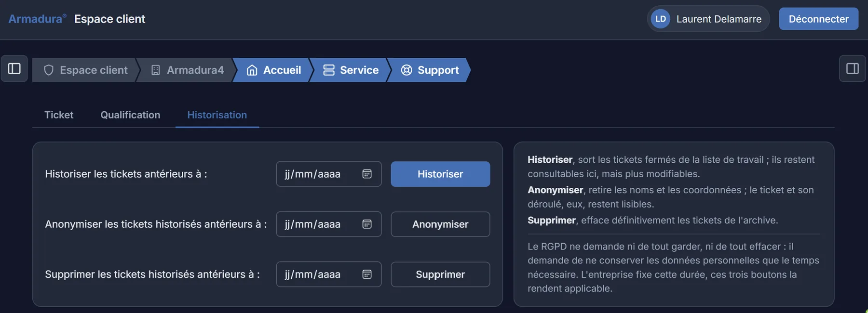Click the Armadura logo link
Image resolution: width=868 pixels, height=313 pixels.
[38, 19]
